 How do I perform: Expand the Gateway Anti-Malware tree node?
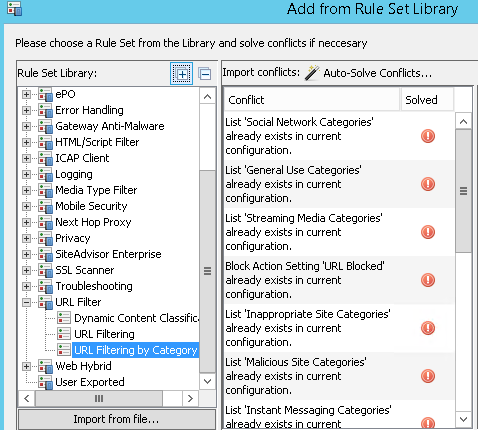[x=26, y=127]
